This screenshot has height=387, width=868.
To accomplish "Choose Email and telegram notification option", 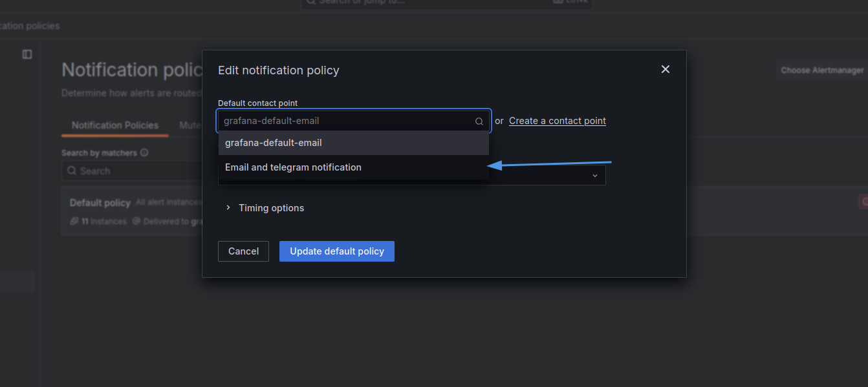I will [x=353, y=167].
